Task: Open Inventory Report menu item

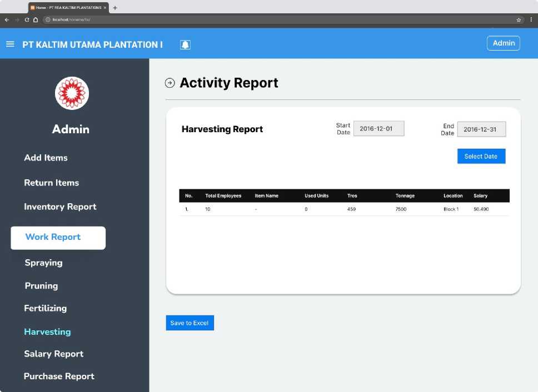Action: 60,207
